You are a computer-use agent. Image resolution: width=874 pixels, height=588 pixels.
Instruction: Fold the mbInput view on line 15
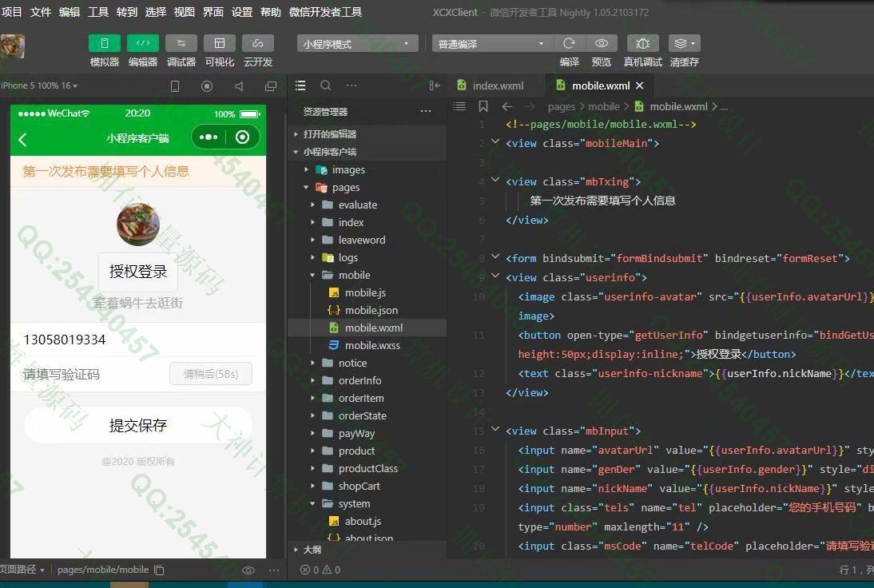(495, 430)
